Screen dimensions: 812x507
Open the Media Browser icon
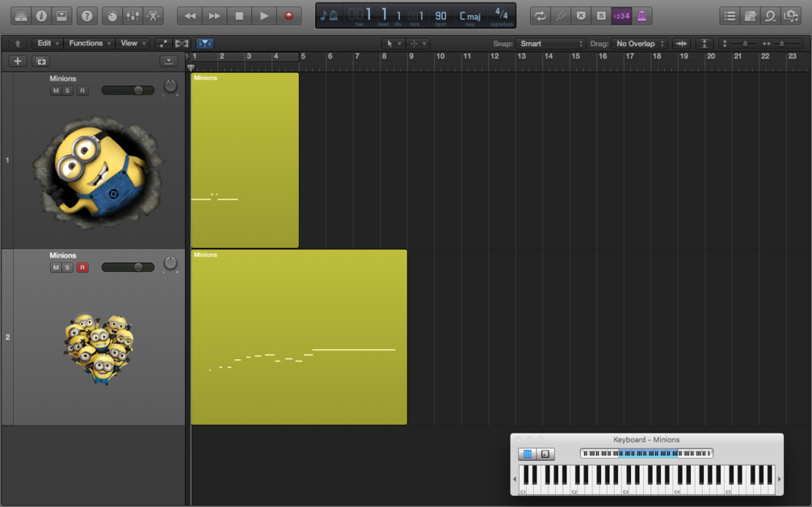(791, 16)
